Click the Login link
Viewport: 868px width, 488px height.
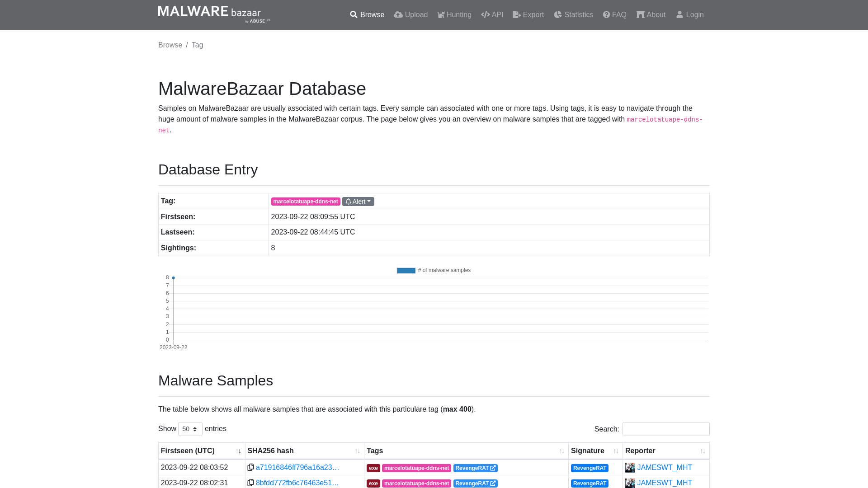[x=690, y=15]
